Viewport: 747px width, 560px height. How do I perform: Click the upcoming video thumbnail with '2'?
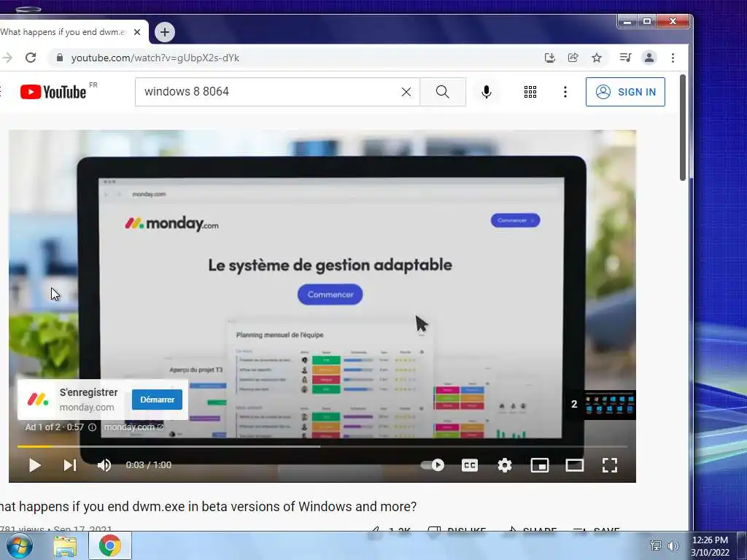coord(601,405)
